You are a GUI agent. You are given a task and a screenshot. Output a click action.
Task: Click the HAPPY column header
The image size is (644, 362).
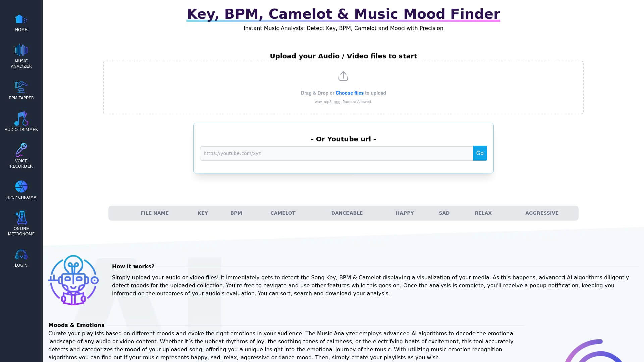point(405,213)
